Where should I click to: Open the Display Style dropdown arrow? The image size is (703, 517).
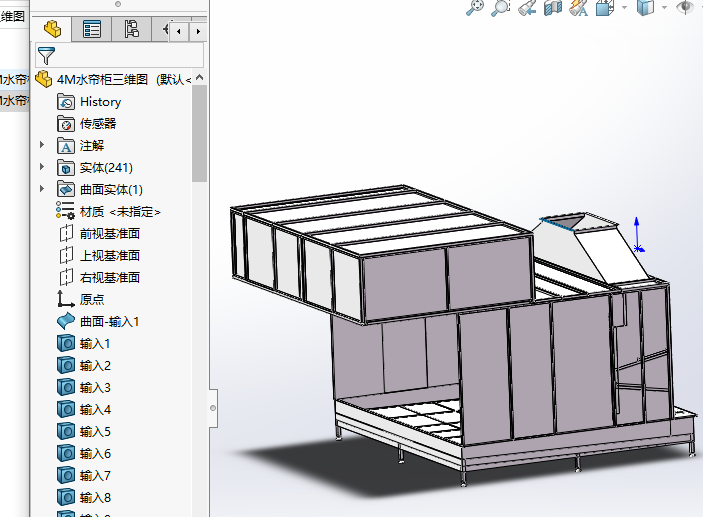[663, 8]
